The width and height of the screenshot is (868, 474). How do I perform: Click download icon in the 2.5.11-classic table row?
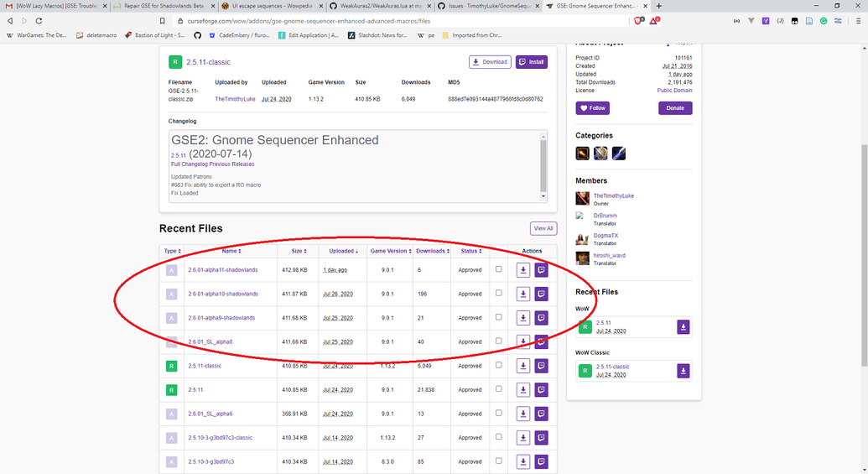(x=522, y=366)
